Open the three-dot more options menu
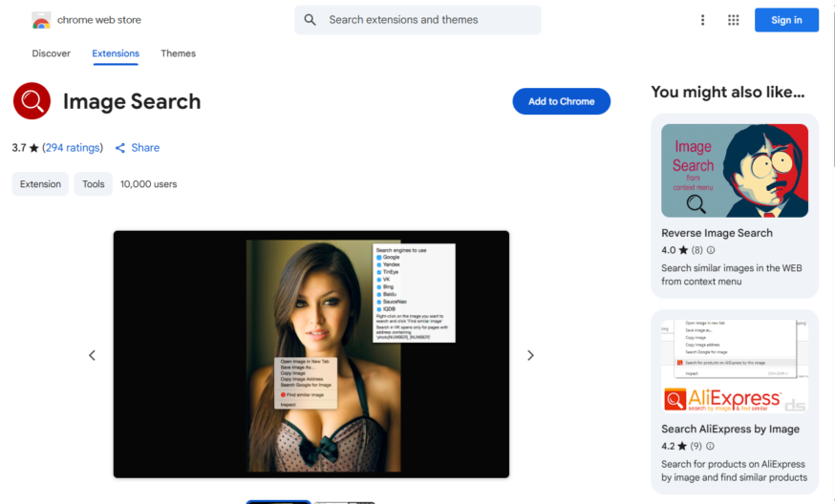835x504 pixels. click(x=702, y=20)
